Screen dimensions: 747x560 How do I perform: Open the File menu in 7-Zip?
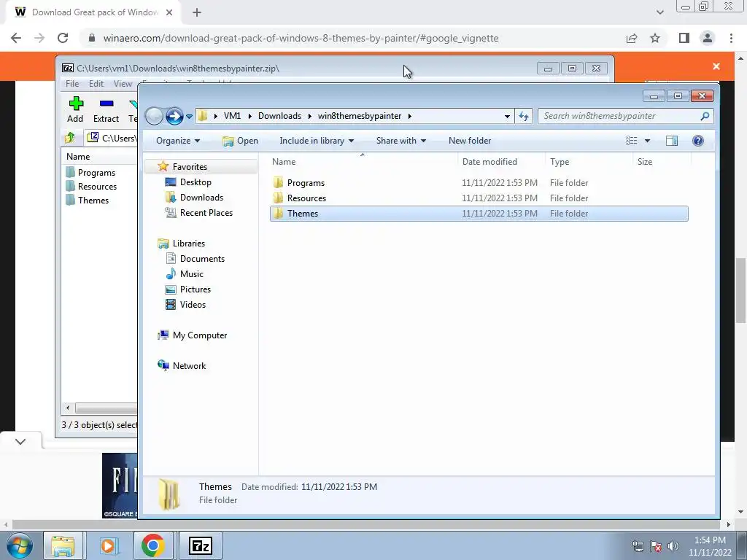click(x=72, y=84)
